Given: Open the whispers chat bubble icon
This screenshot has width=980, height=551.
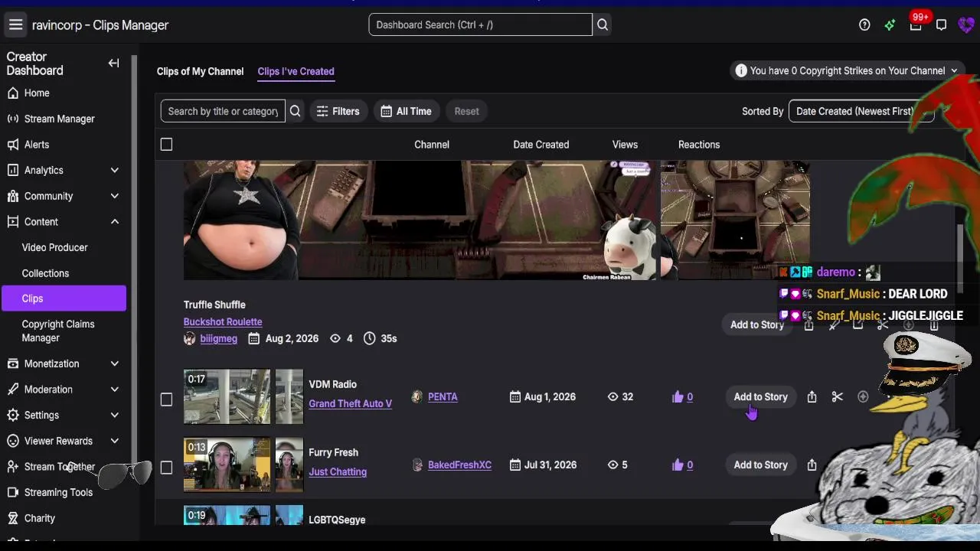Looking at the screenshot, I should coord(942,24).
